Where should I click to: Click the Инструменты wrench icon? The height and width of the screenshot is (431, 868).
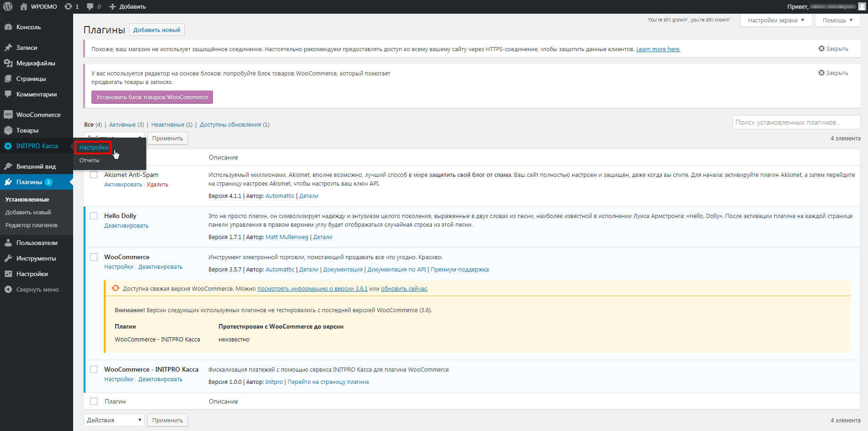coord(8,258)
